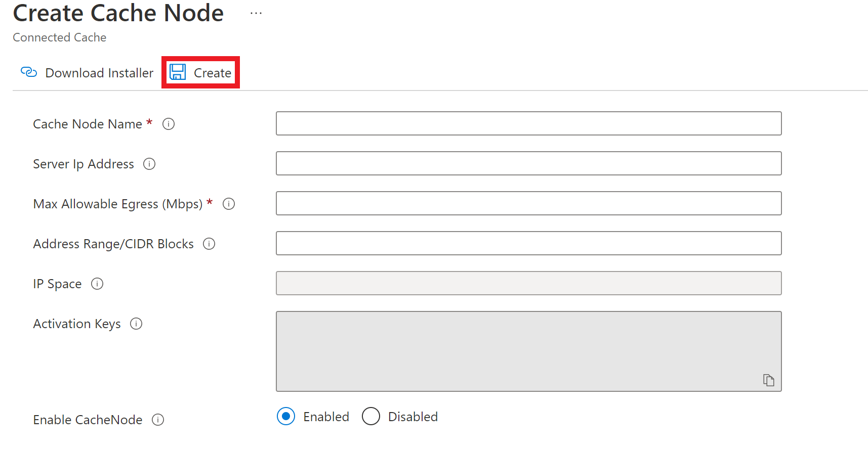This screenshot has height=452, width=868.
Task: Click the IP Space read-only field
Action: coord(528,283)
